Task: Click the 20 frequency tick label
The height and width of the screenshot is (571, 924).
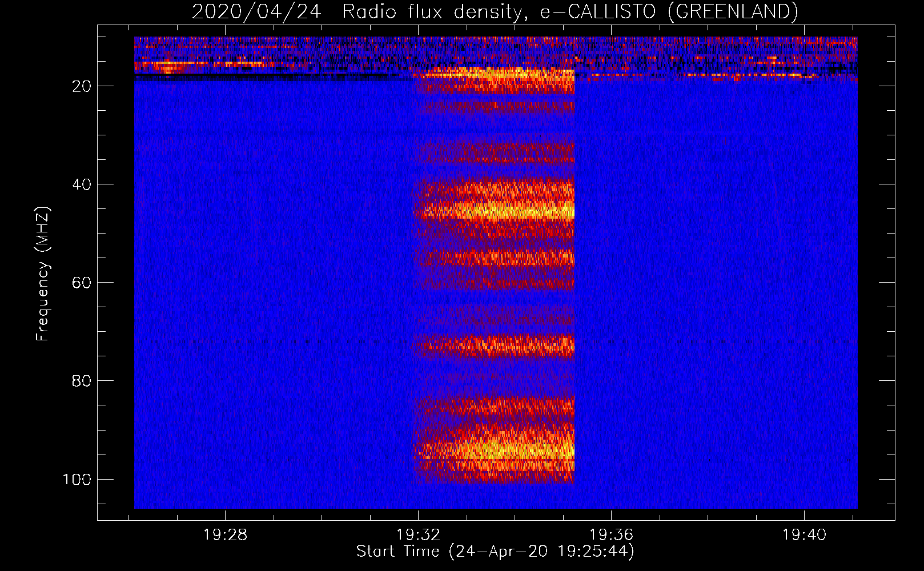Action: [x=82, y=86]
